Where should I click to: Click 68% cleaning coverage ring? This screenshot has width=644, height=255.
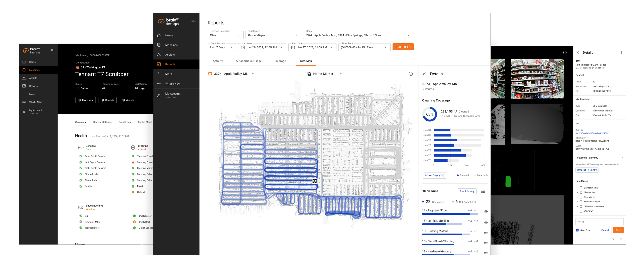430,114
